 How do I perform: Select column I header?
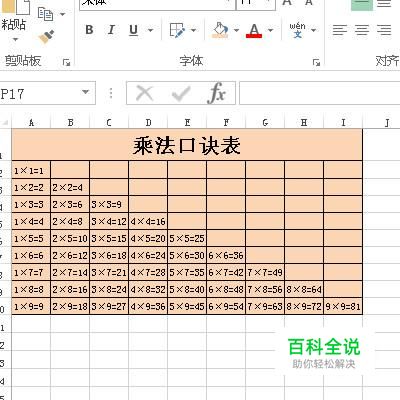click(343, 123)
